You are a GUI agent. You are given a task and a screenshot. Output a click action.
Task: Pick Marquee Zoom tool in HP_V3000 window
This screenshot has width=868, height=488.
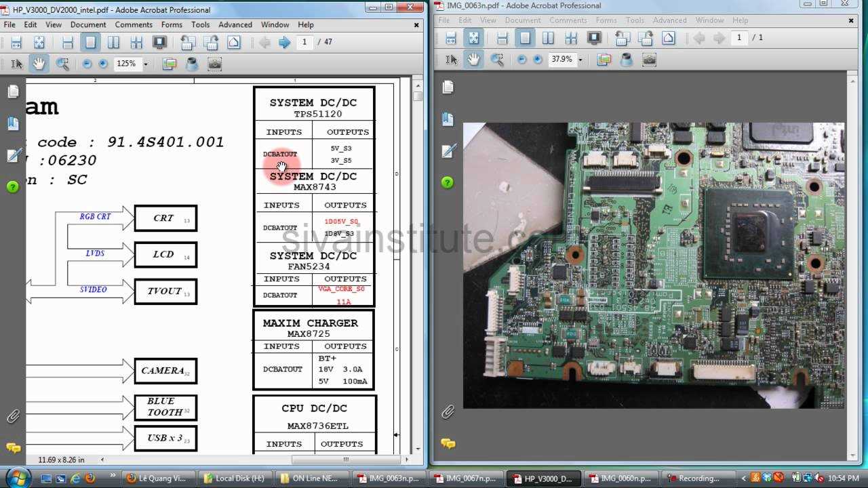pyautogui.click(x=62, y=64)
